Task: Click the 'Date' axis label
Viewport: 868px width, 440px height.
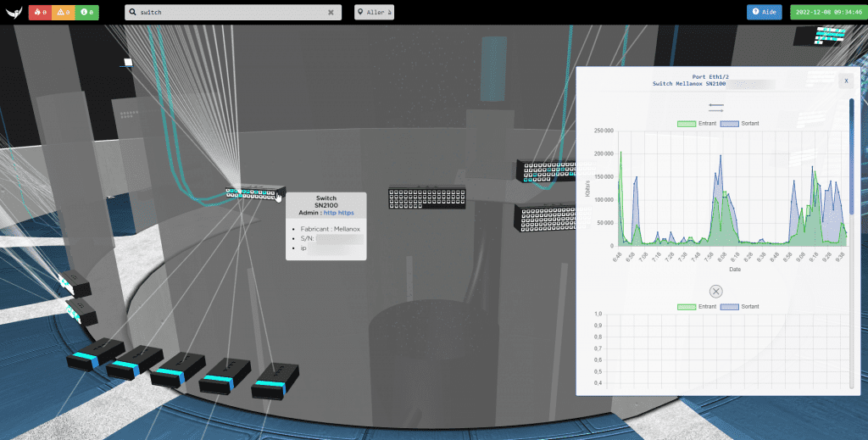Action: tap(735, 269)
